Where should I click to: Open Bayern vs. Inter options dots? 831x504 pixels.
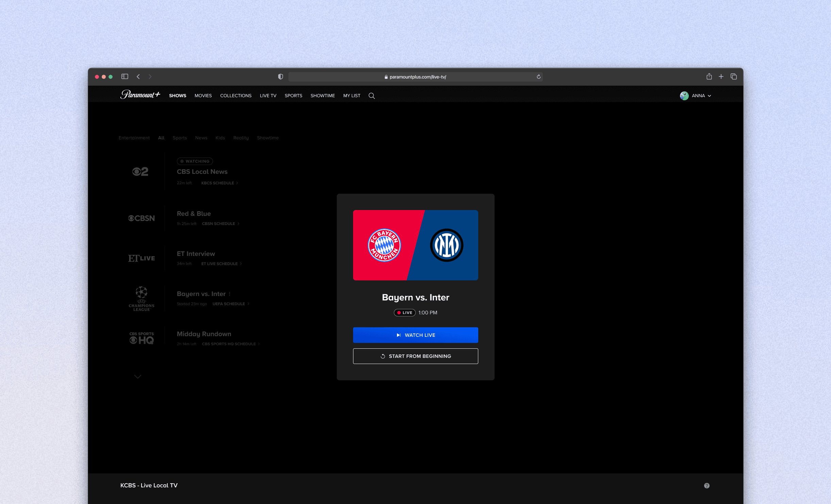tap(230, 294)
